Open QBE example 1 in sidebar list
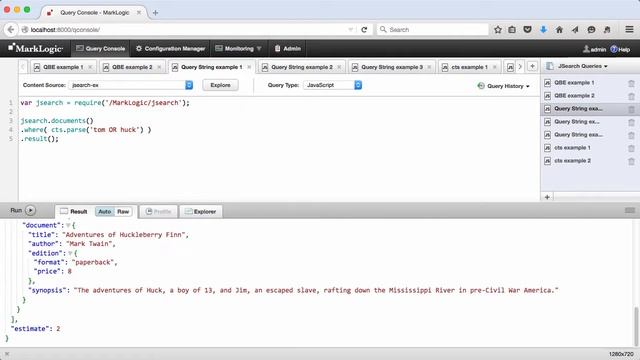Viewport: 640px width, 360px height. [574, 83]
